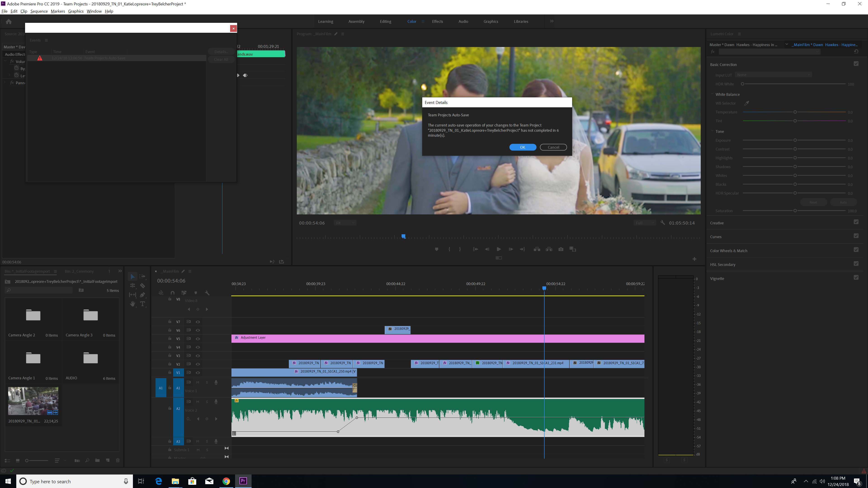Open the Input LUT dropdown
Screen dimensions: 868x488
coord(773,75)
